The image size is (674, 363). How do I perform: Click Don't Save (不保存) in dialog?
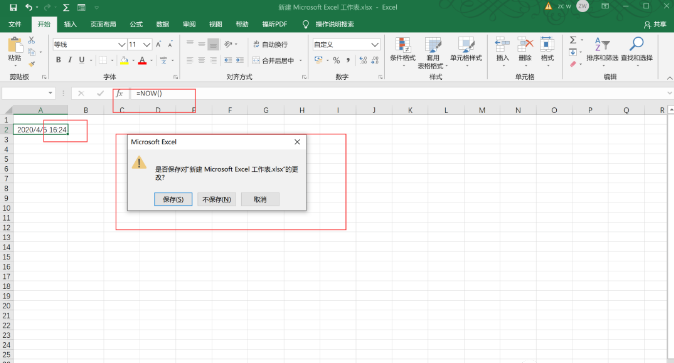pos(217,199)
